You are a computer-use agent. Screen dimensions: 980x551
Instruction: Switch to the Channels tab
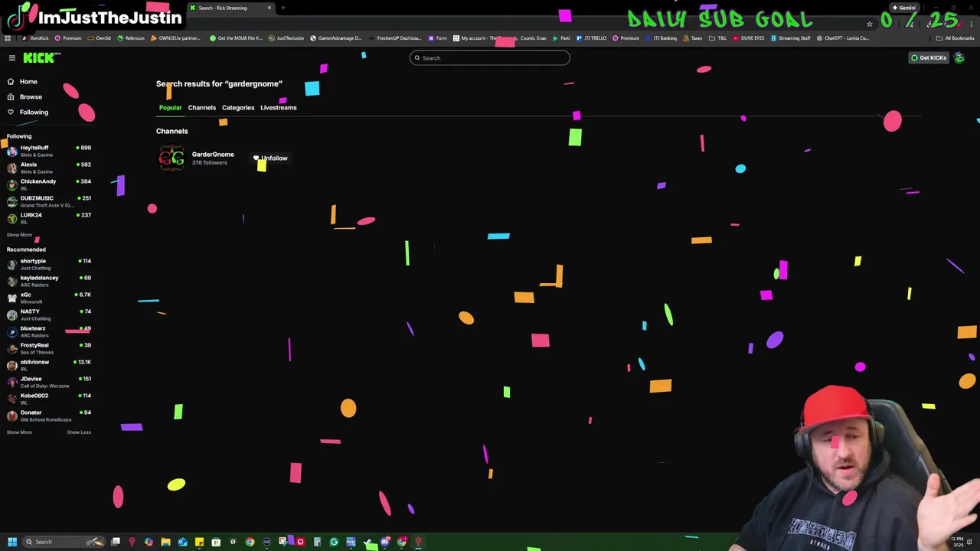[x=202, y=108]
